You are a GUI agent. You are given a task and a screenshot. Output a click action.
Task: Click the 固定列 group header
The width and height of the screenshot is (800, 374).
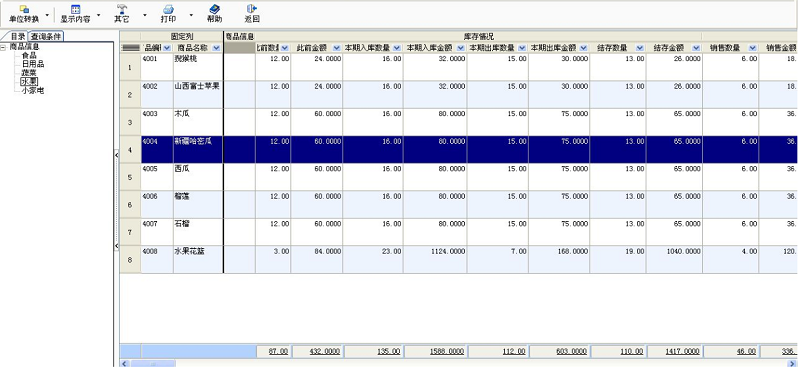(x=182, y=37)
